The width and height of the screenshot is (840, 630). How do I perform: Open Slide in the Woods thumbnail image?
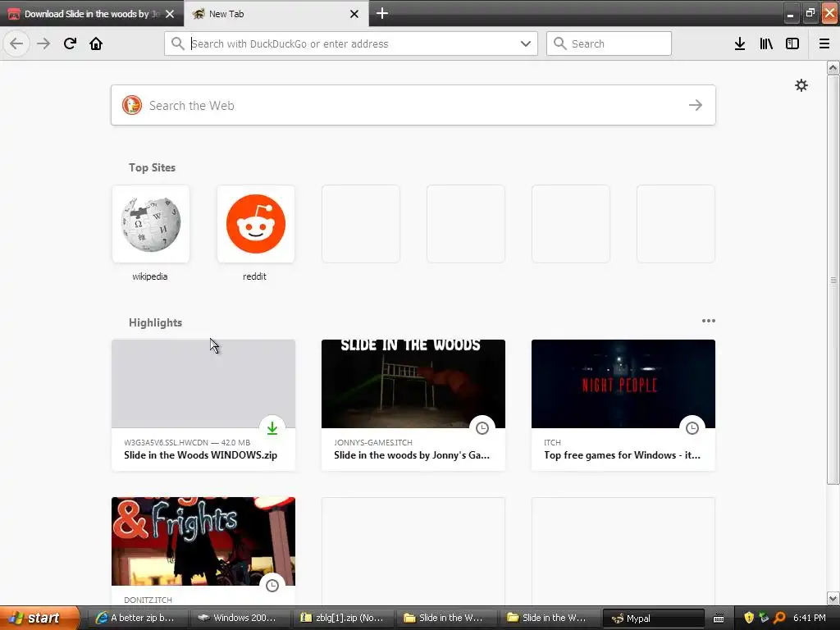point(413,384)
